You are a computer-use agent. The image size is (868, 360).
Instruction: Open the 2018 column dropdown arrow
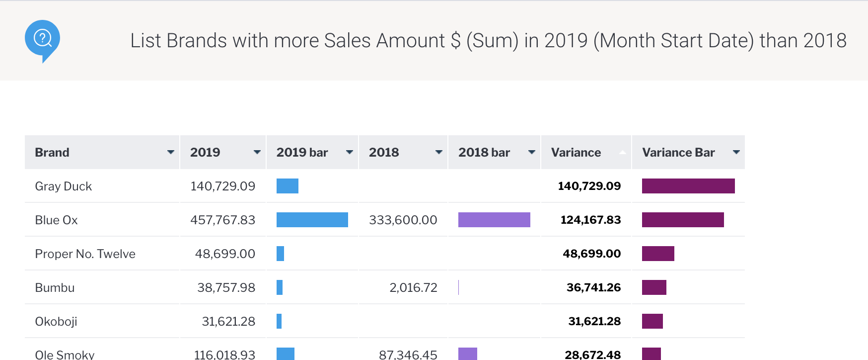coord(438,152)
